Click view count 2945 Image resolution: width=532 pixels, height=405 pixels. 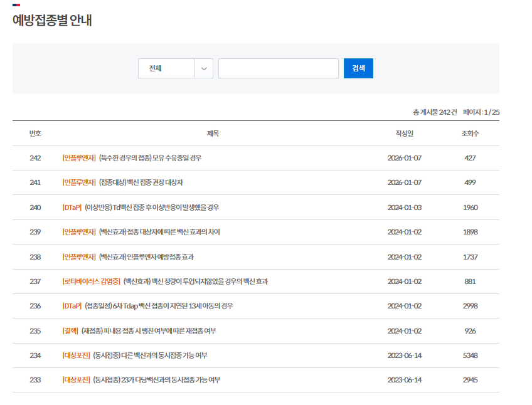471,380
